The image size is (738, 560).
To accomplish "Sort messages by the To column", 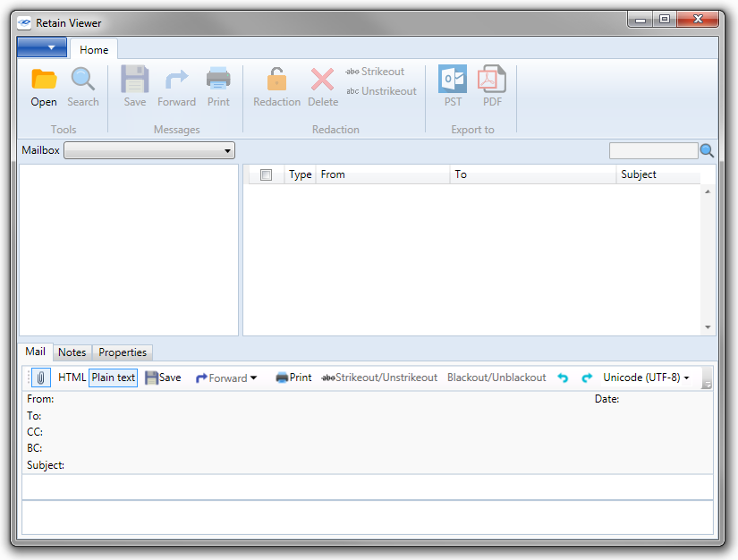I will (x=533, y=174).
